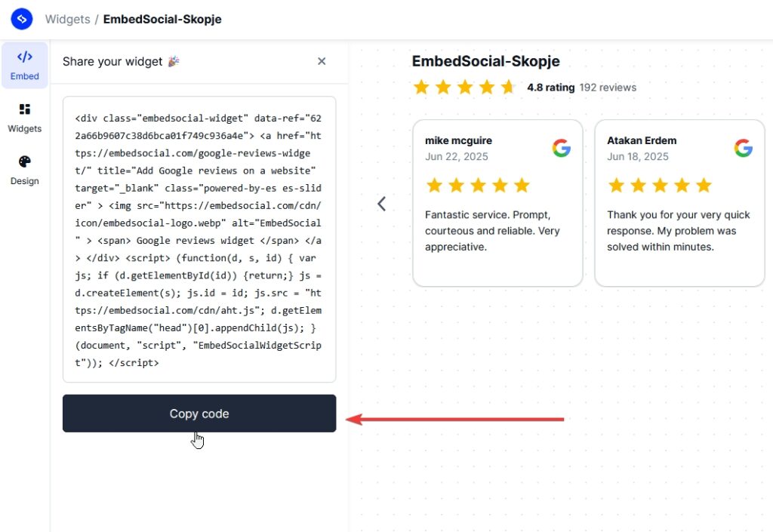The image size is (773, 532).
Task: Click the EmbedSocial-Skopje breadcrumb label
Action: coord(162,19)
